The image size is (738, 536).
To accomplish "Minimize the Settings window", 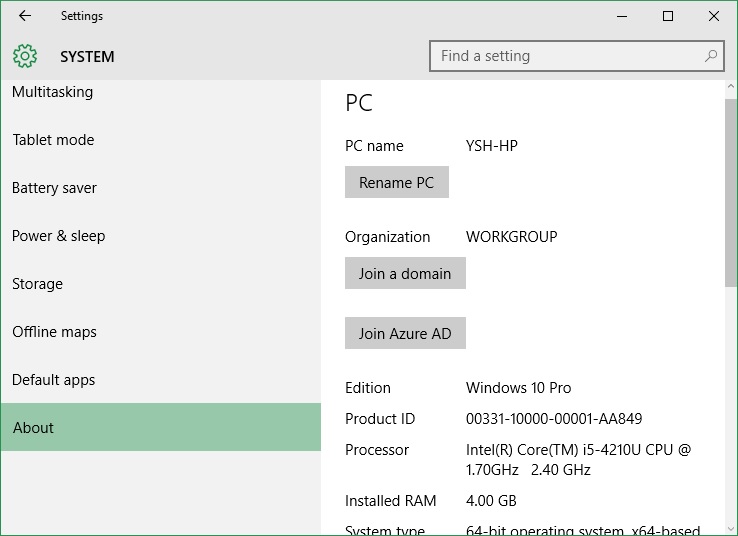I will coord(622,16).
